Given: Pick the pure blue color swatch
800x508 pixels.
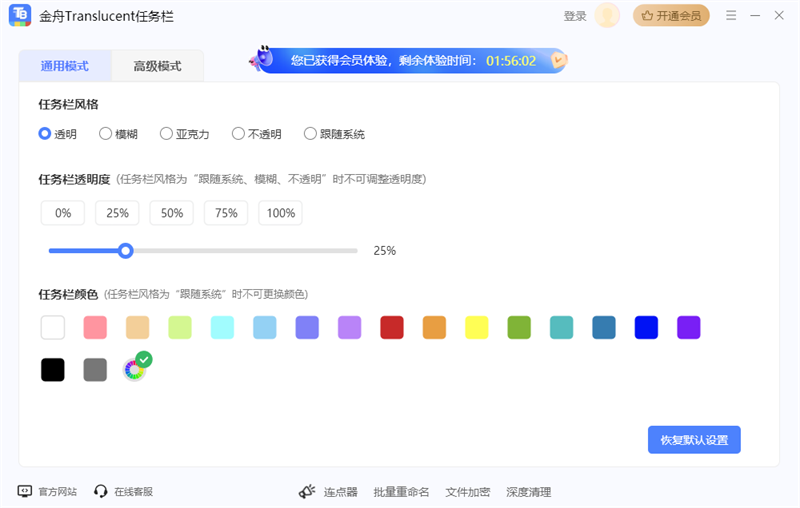Looking at the screenshot, I should [x=646, y=327].
